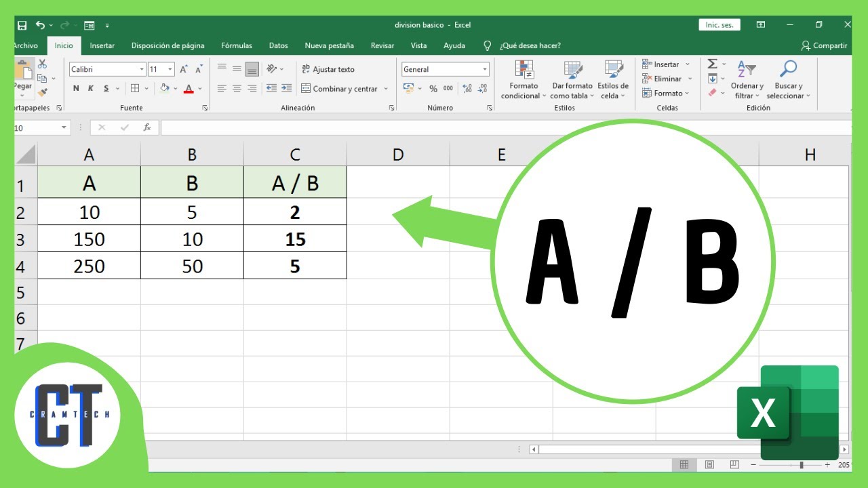Viewport: 868px width, 488px height.
Task: Click Eliminar in the Celdas group
Action: tap(667, 79)
